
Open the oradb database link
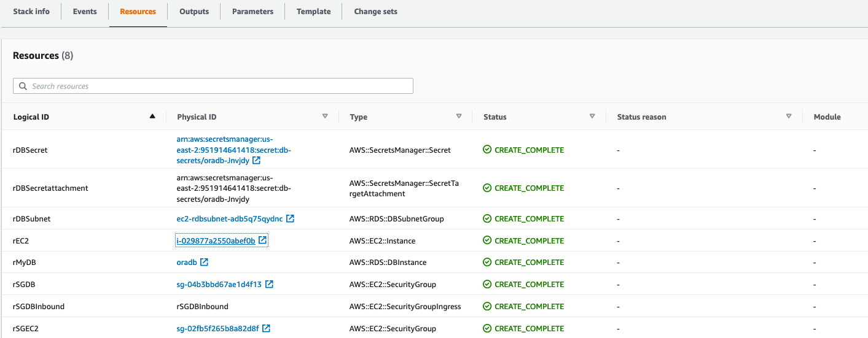pos(186,262)
